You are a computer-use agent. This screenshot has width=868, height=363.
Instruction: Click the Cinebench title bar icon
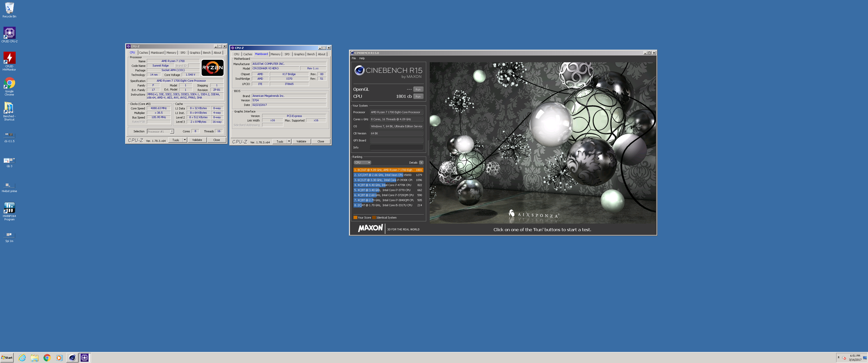(x=352, y=53)
